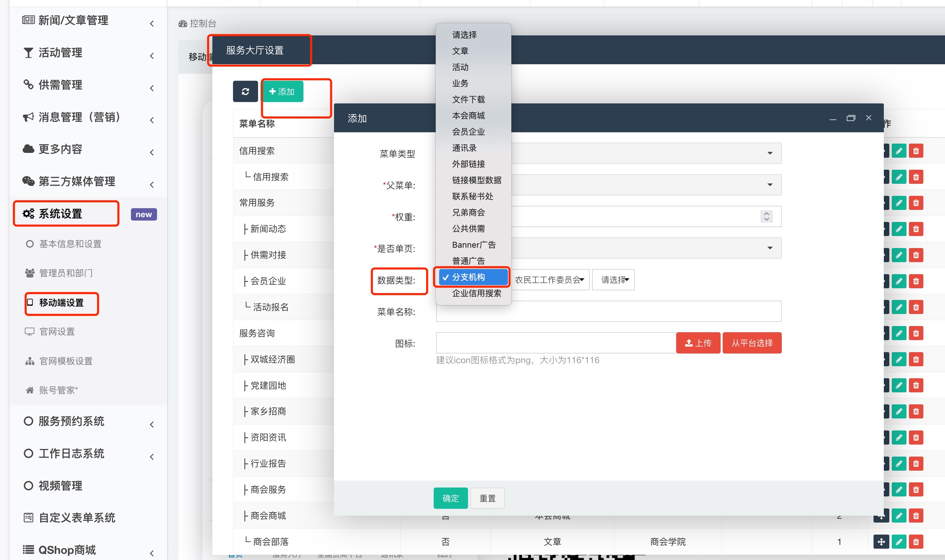Collapse the 系统设置 sidebar menu

click(60, 214)
